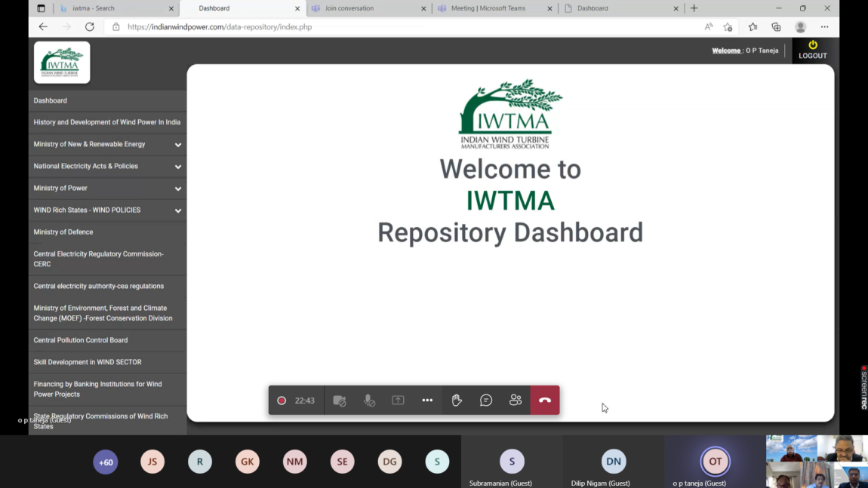Open the meeting chat conversation icon
The image size is (868, 488).
pos(486,401)
